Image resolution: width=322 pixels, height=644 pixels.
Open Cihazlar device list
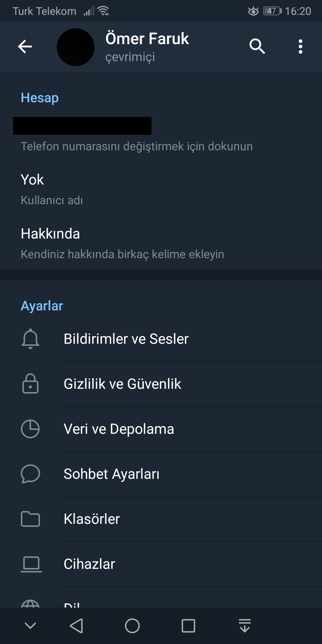89,564
